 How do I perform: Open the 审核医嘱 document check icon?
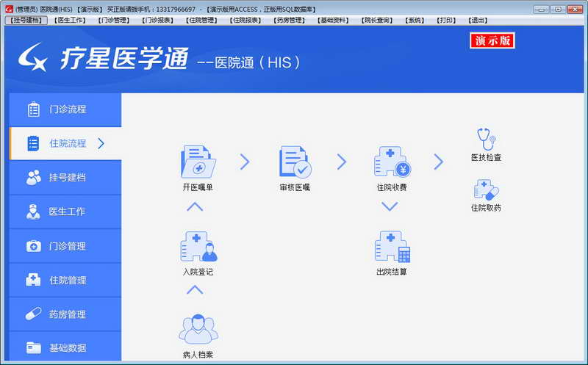click(295, 162)
